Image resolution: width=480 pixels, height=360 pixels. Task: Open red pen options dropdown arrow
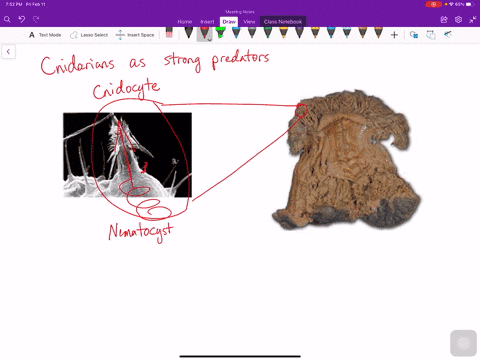click(x=210, y=40)
